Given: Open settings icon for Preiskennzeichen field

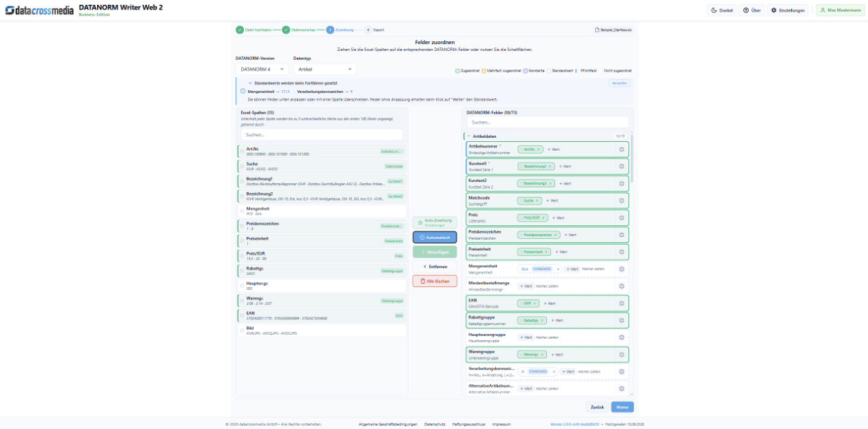Looking at the screenshot, I should pyautogui.click(x=621, y=235).
